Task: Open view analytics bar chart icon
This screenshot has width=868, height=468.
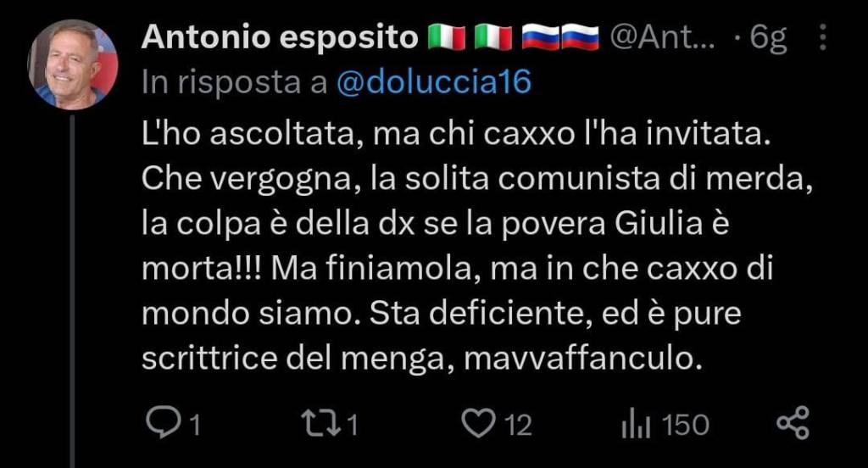Action: tap(636, 424)
